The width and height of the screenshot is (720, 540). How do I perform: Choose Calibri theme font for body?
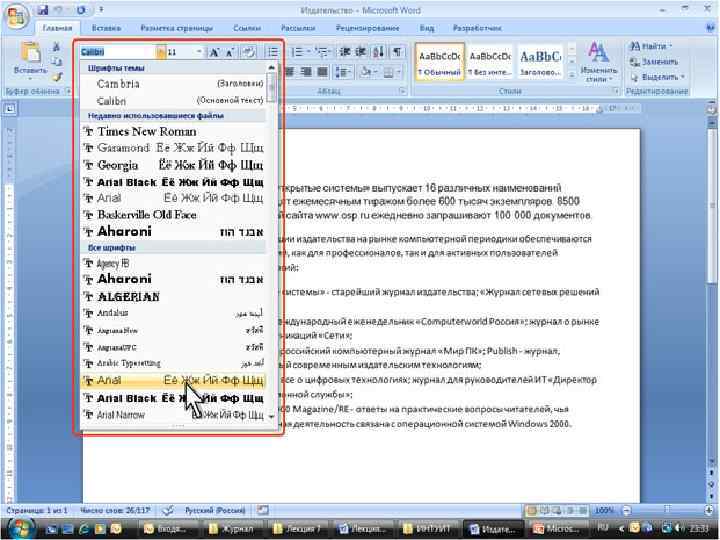click(x=174, y=101)
